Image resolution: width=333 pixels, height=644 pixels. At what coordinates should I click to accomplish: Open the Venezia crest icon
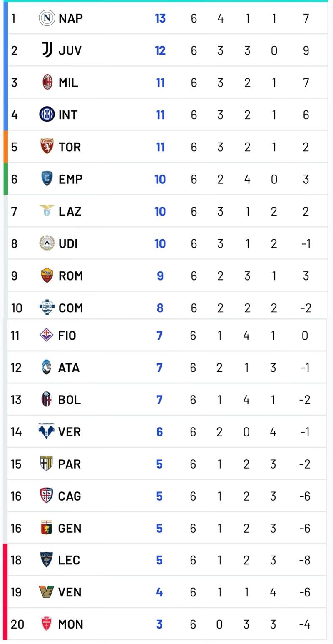click(x=46, y=591)
